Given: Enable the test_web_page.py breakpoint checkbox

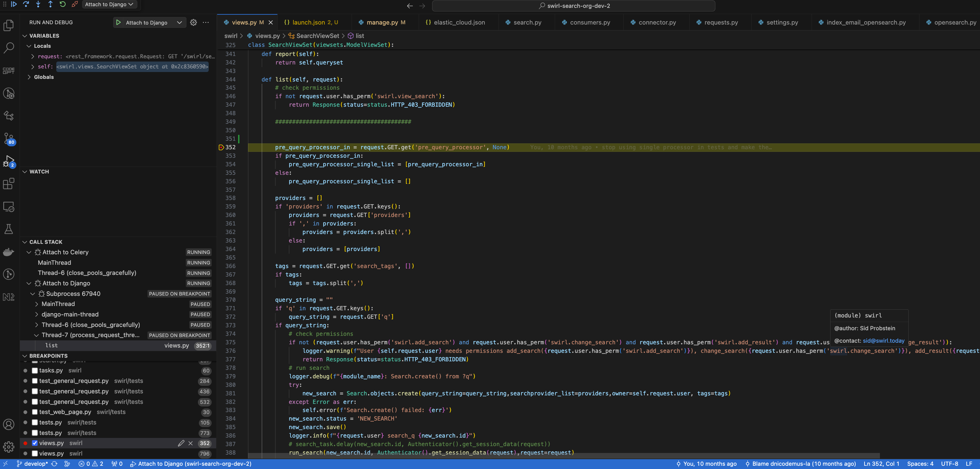Looking at the screenshot, I should (35, 412).
